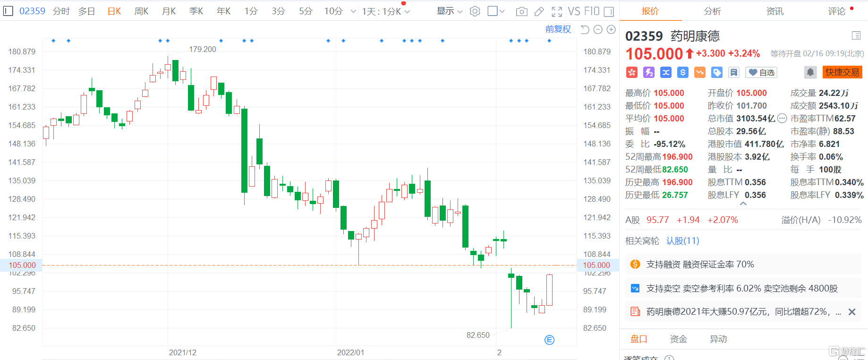Collapse quote details with up chevron
Screen dimensions: 868x360
point(743,204)
